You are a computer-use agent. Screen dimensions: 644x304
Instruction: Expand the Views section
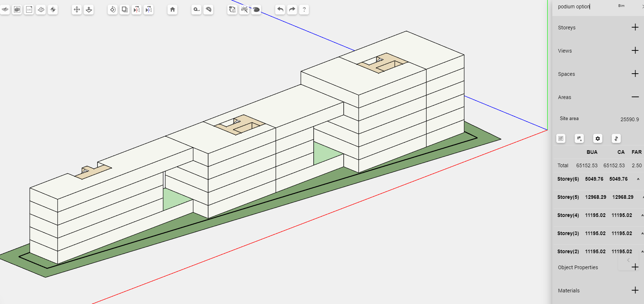point(635,50)
